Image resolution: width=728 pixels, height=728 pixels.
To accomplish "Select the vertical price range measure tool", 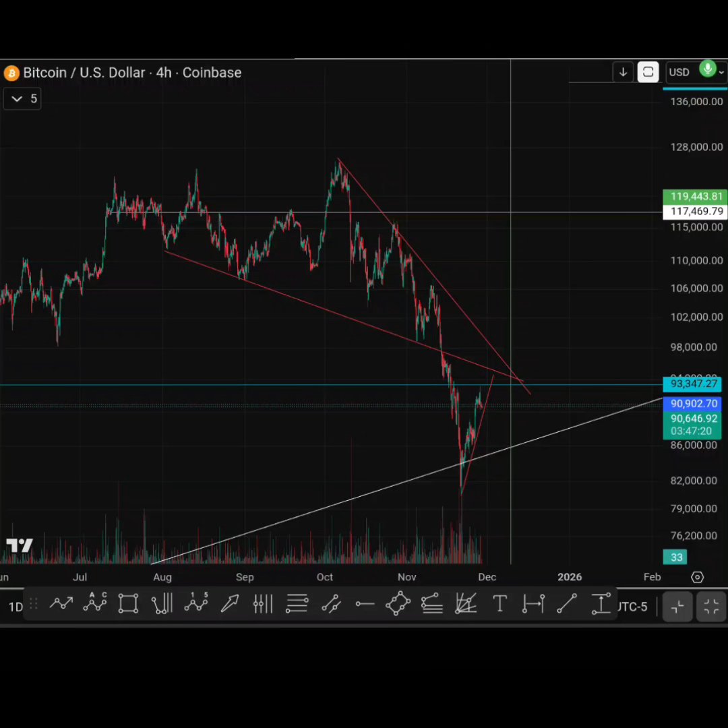I will [601, 603].
